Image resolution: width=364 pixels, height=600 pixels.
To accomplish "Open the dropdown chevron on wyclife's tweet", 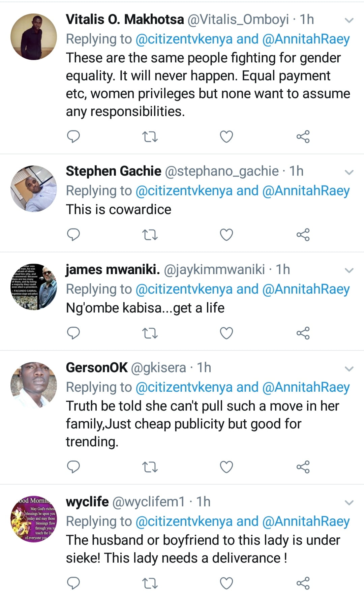I will tap(349, 503).
